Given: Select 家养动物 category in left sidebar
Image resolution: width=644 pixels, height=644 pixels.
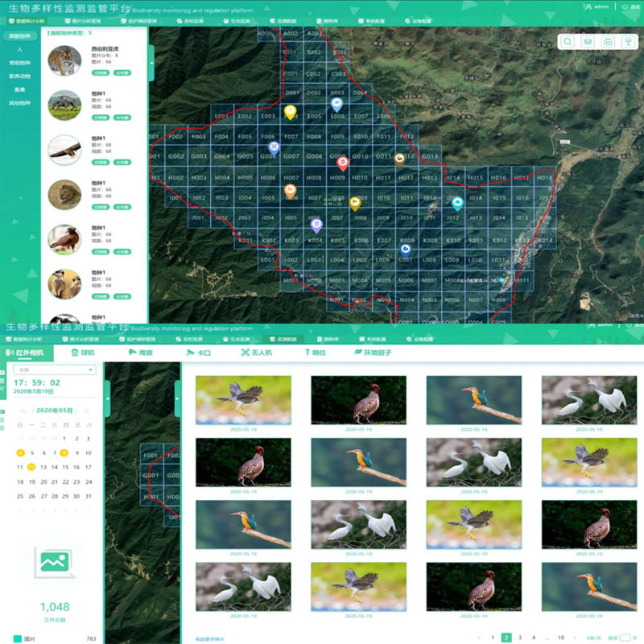Looking at the screenshot, I should click(x=19, y=76).
